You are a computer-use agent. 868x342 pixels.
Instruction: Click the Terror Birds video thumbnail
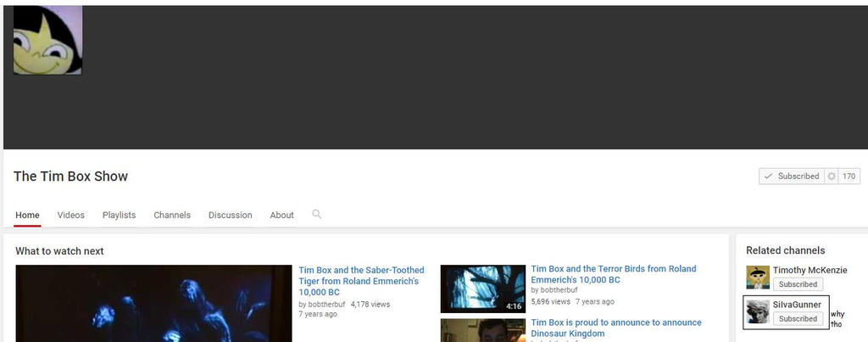point(482,289)
